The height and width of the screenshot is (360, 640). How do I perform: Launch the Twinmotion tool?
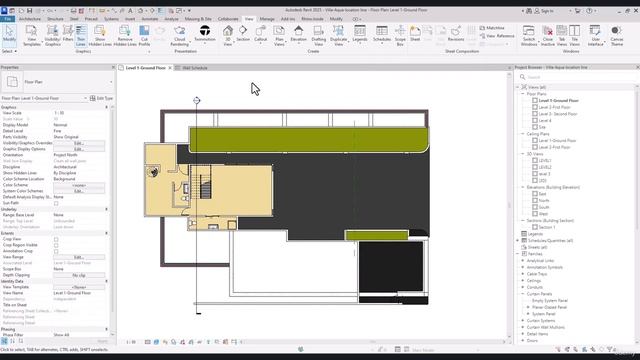pyautogui.click(x=205, y=33)
